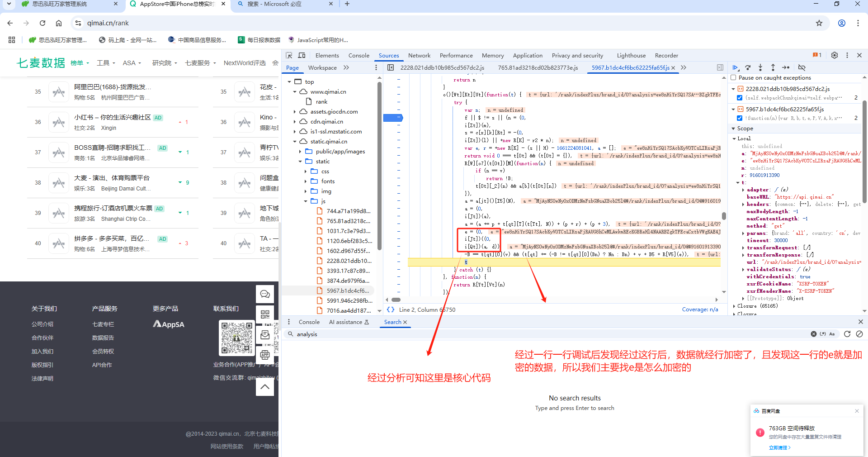Switch to the Network tab in DevTools

(419, 55)
